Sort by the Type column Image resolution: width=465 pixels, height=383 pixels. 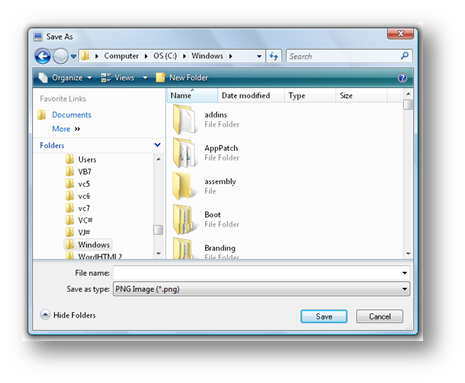(310, 96)
